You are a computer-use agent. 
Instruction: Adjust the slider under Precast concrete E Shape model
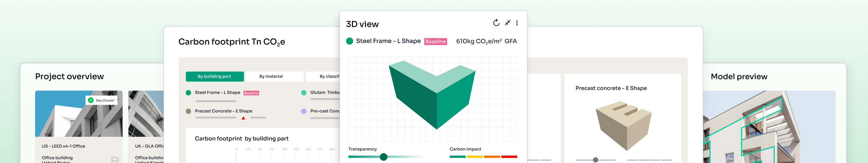point(595,160)
